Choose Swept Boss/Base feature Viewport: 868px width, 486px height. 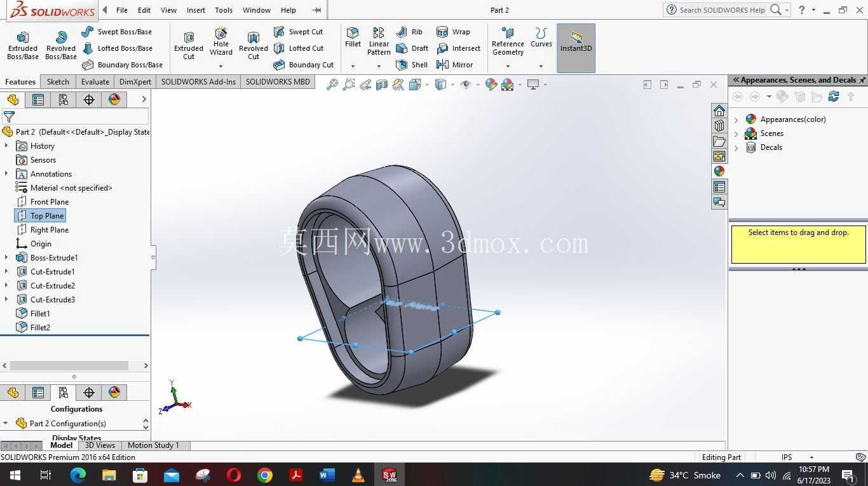(117, 32)
